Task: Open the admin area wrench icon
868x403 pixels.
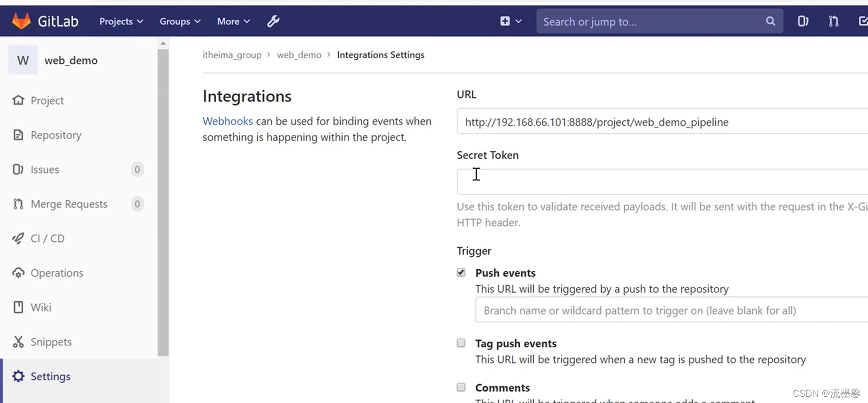Action: point(273,21)
